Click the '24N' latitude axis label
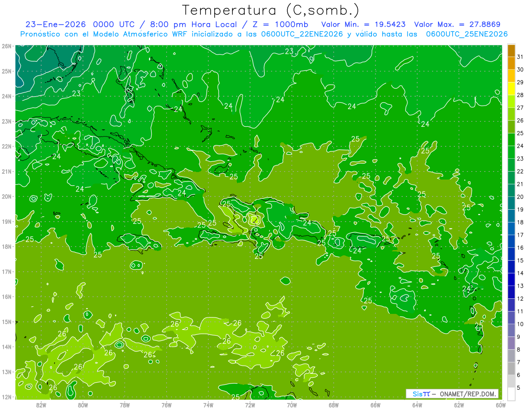Image resolution: width=532 pixels, height=411 pixels. (6, 96)
